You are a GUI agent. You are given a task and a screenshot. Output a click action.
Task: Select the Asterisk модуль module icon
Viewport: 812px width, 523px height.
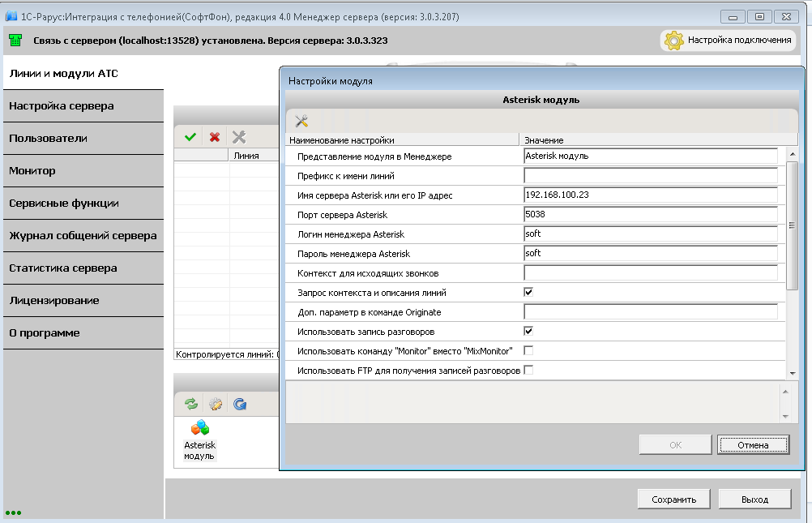pos(200,440)
